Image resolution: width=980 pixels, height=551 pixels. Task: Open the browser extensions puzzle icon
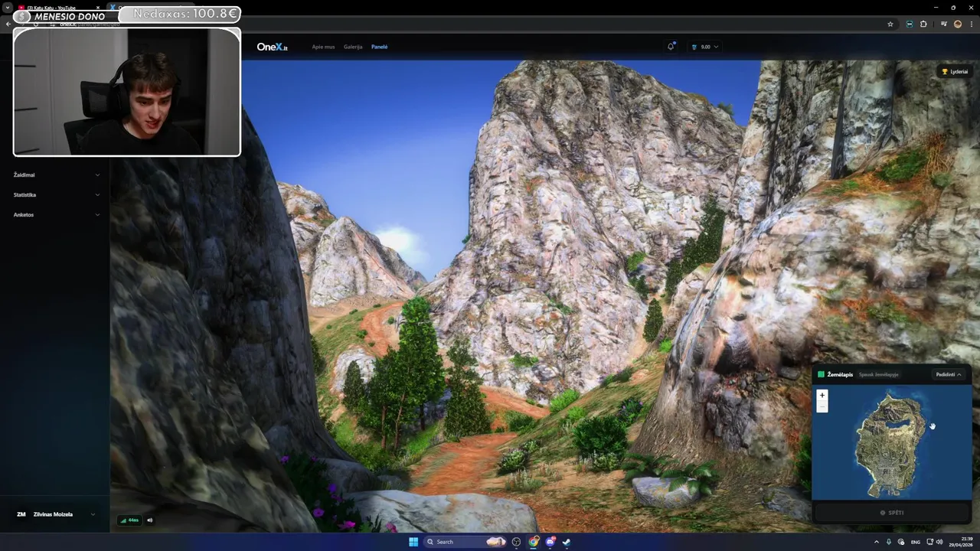click(923, 24)
